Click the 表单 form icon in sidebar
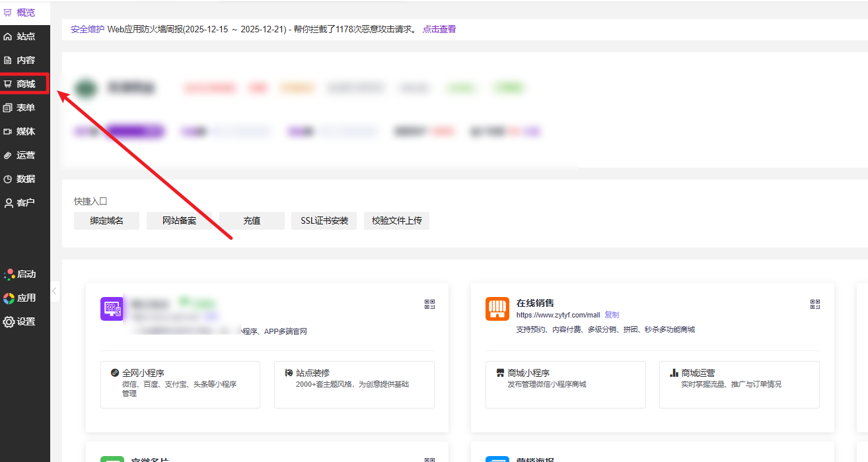Image resolution: width=868 pixels, height=462 pixels. click(8, 108)
